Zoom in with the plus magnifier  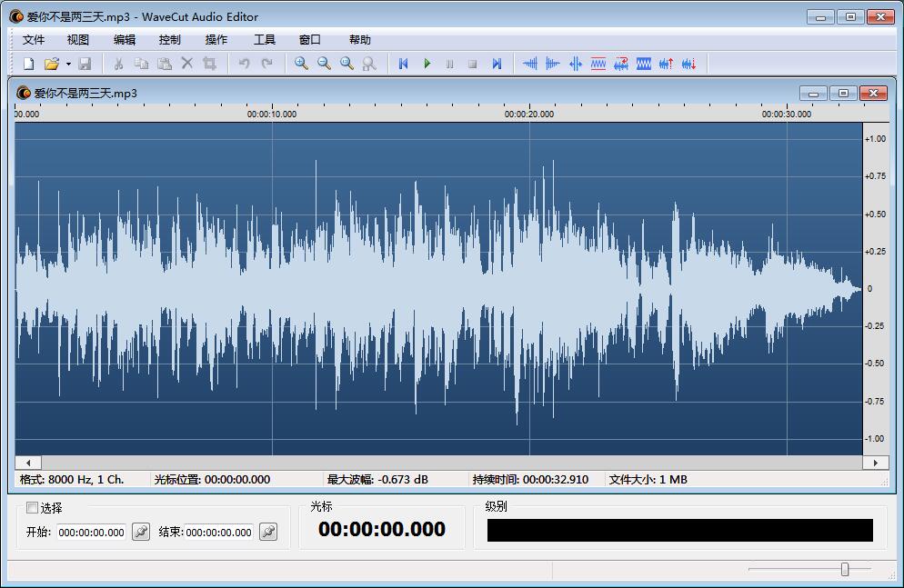pyautogui.click(x=301, y=64)
